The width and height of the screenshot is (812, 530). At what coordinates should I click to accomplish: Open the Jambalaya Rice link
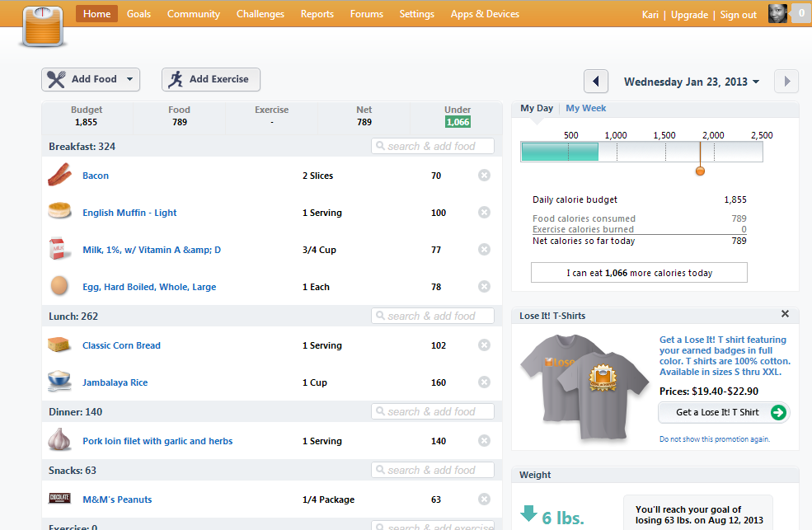115,382
